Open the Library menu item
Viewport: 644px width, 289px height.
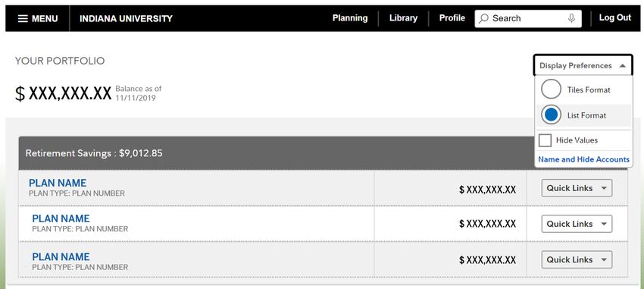pyautogui.click(x=403, y=18)
